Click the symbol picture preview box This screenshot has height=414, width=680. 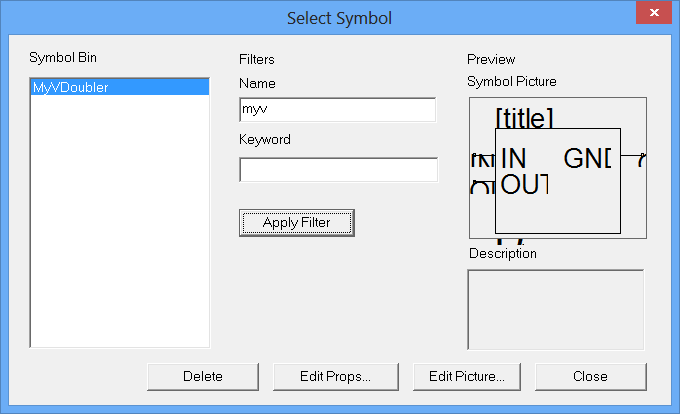(557, 167)
